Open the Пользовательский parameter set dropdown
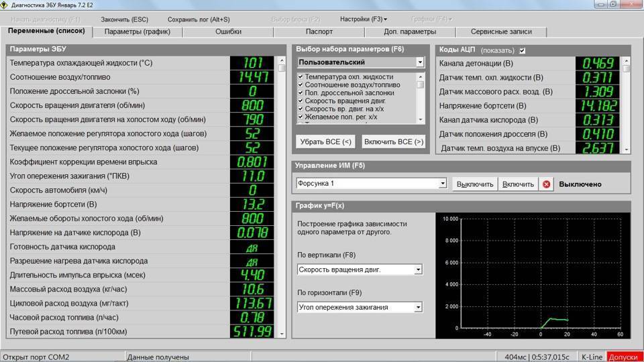The image size is (644, 362). click(420, 62)
